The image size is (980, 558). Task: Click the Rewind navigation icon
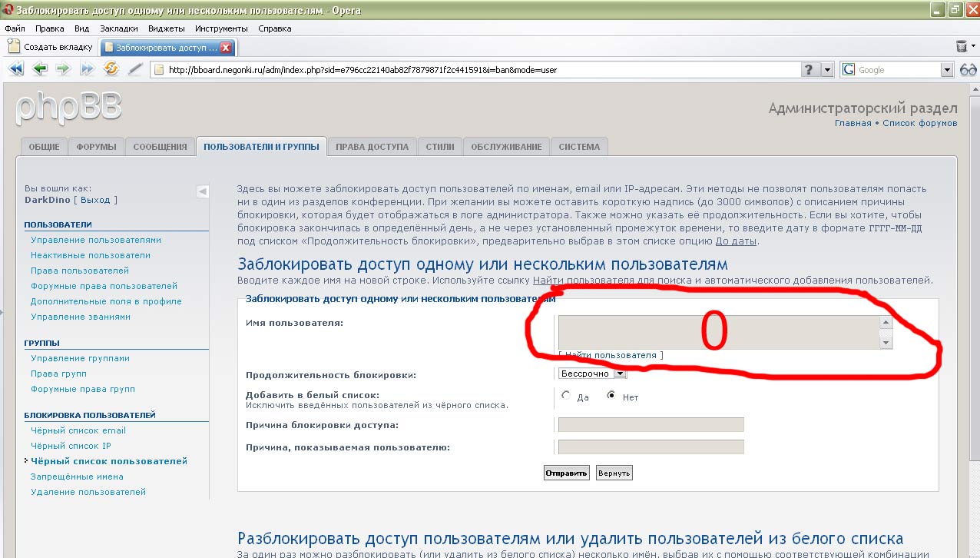point(15,69)
